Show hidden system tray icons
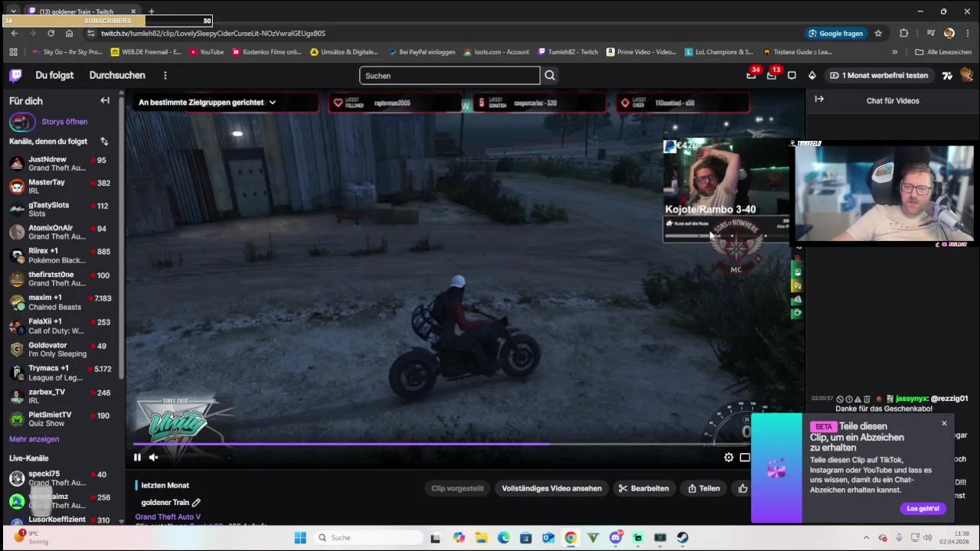Viewport: 980px width, 551px height. [866, 538]
